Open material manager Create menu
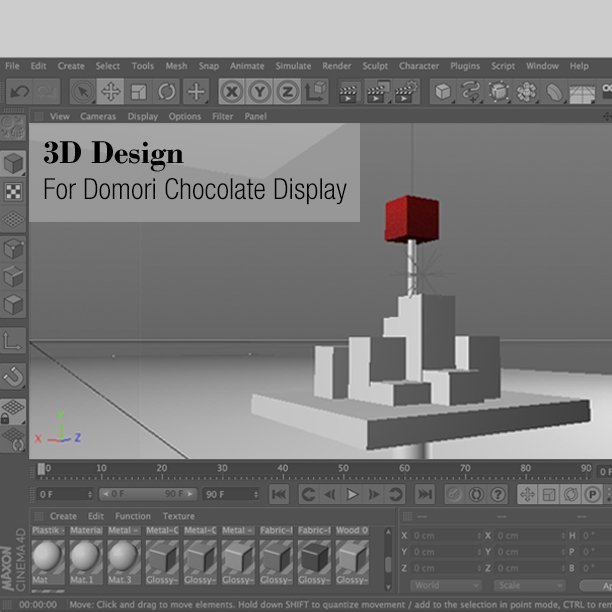This screenshot has height=612, width=612. (63, 516)
